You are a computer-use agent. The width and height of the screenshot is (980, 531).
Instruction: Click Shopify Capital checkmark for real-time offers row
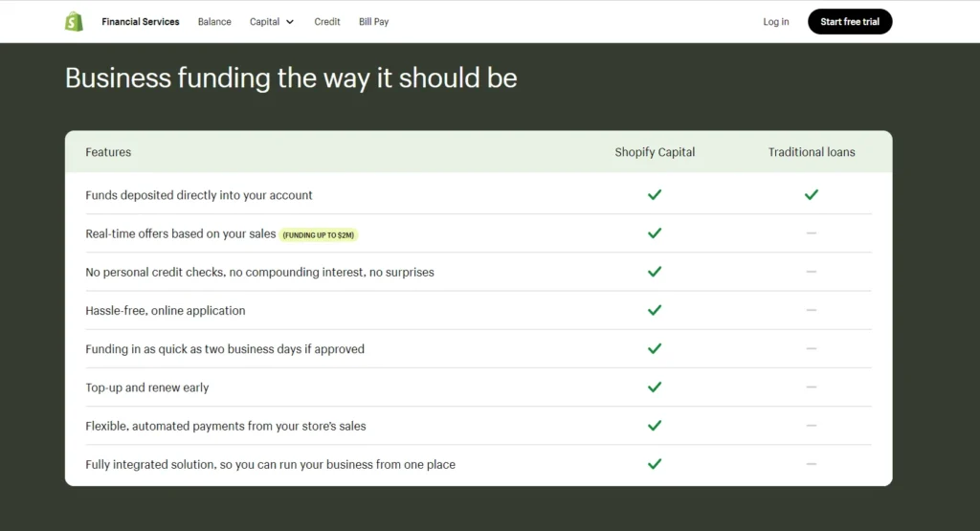coord(655,233)
